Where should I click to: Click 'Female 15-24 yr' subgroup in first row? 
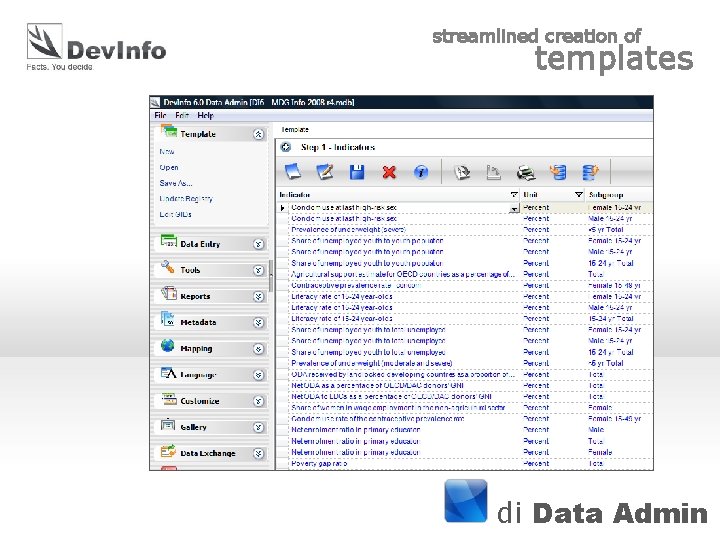(x=614, y=208)
